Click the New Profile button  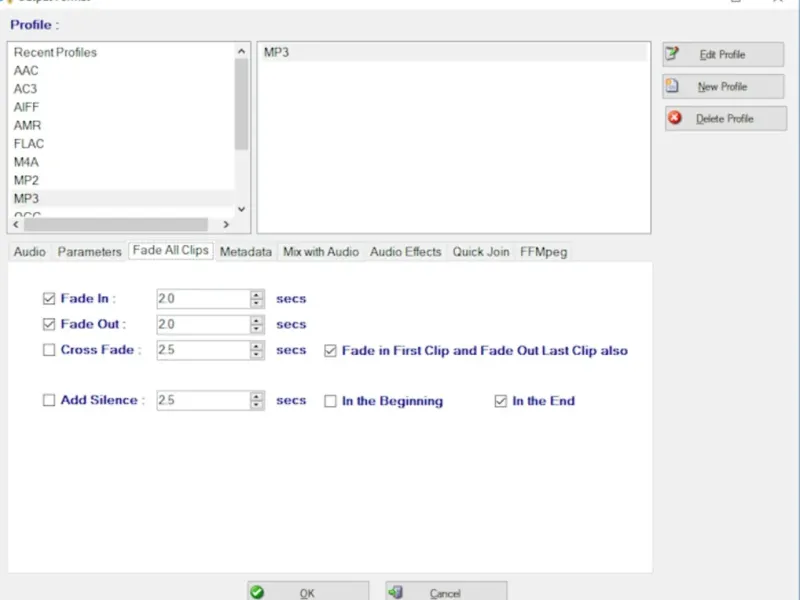[x=723, y=86]
